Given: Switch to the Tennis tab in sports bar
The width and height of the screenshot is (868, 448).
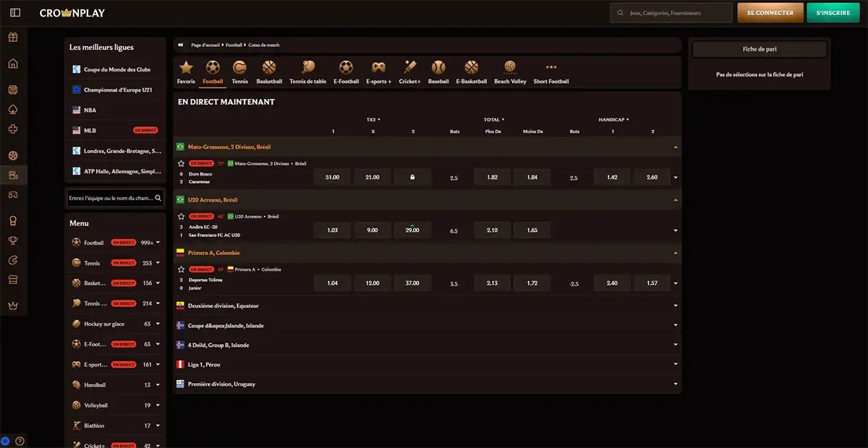Looking at the screenshot, I should click(239, 72).
